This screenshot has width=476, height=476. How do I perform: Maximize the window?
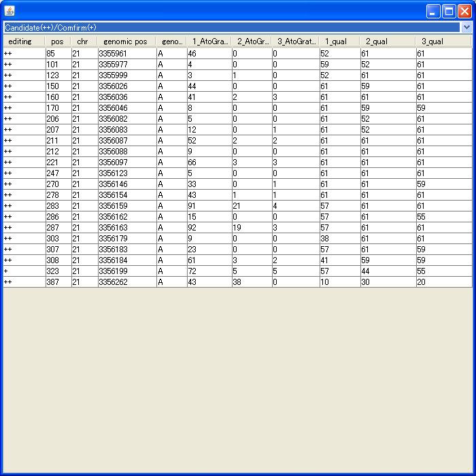pos(449,12)
